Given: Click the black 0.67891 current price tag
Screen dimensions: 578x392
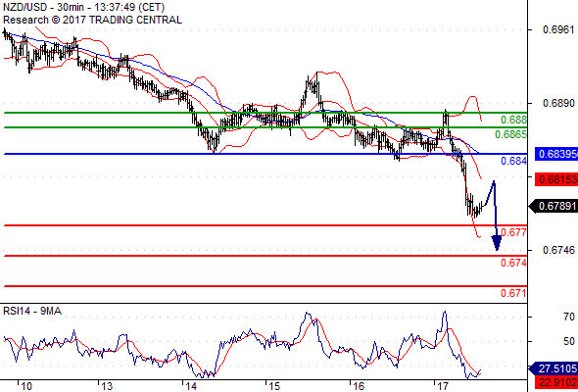Looking at the screenshot, I should pos(554,206).
